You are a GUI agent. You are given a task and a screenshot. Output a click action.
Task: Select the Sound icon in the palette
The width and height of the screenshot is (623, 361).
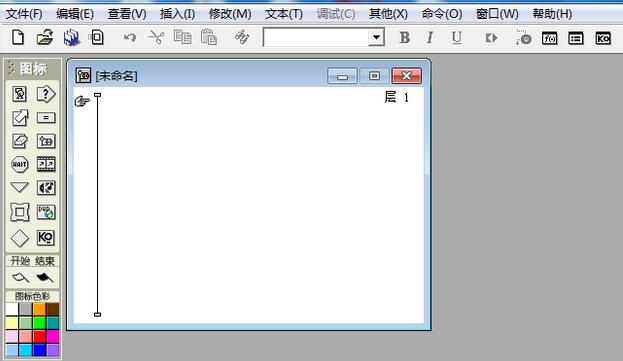46,188
